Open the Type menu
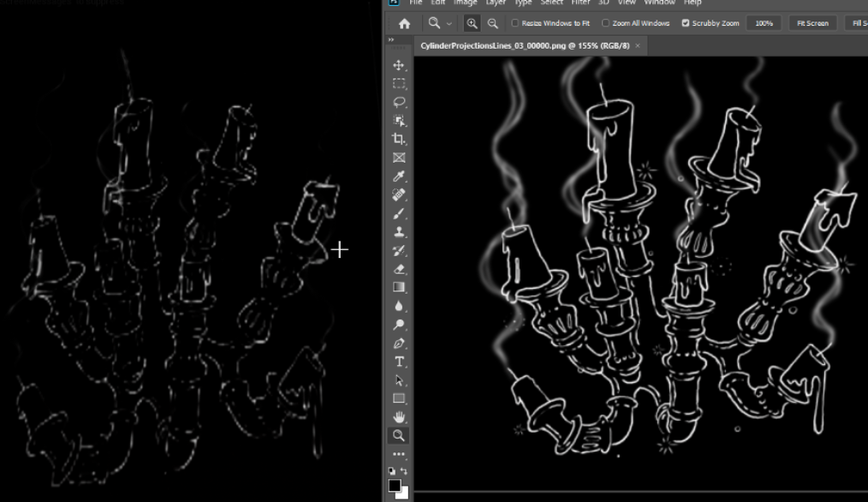The width and height of the screenshot is (868, 502). [522, 3]
